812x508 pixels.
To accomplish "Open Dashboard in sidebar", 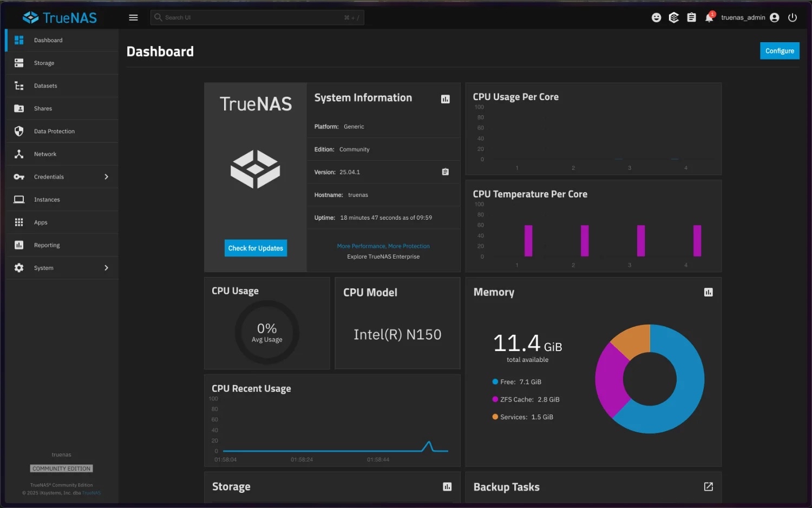I will click(x=62, y=40).
